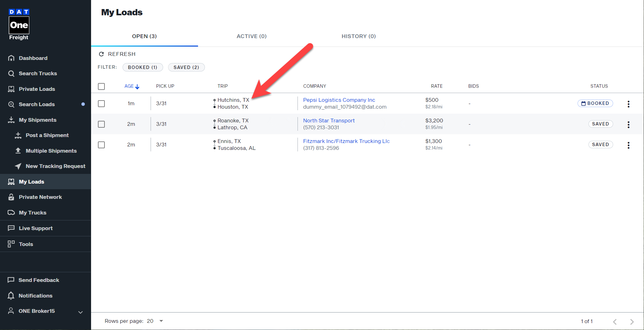Apply the SAVED (2) filter chip
This screenshot has width=644, height=330.
[186, 67]
